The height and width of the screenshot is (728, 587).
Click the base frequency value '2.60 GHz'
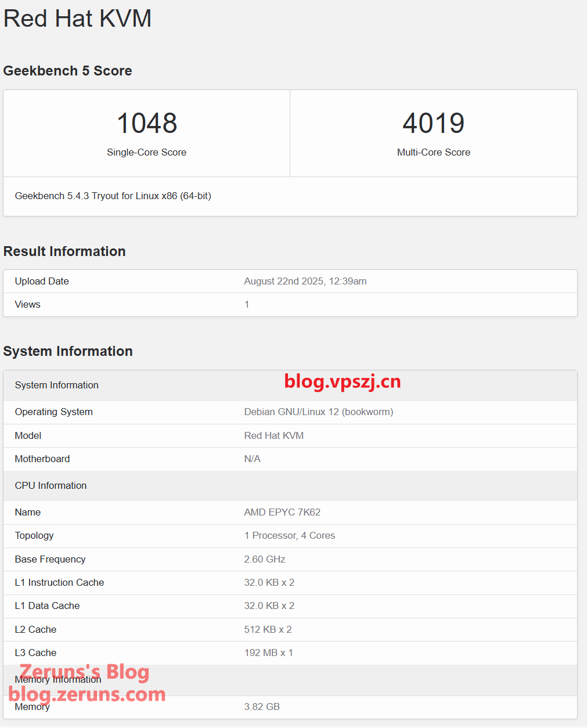coord(265,559)
